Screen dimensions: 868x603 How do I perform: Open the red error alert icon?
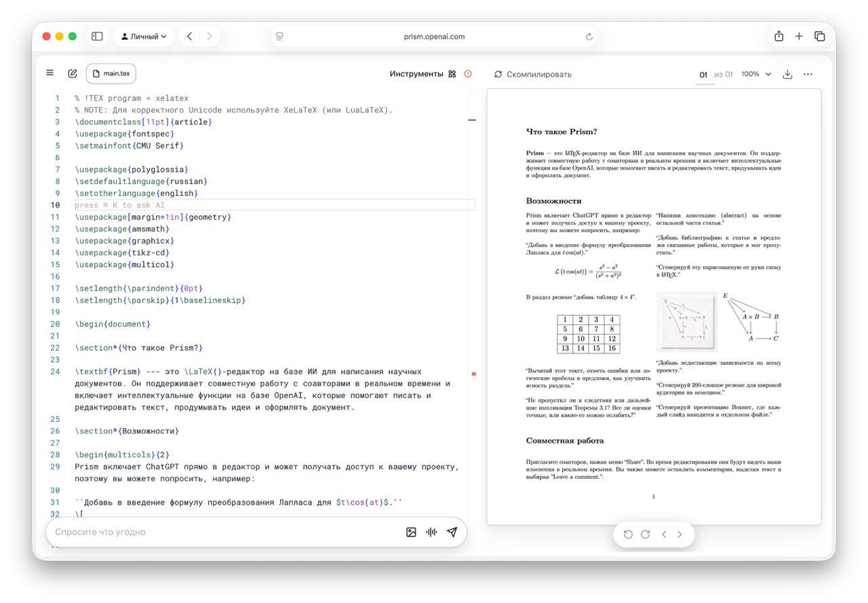(468, 74)
